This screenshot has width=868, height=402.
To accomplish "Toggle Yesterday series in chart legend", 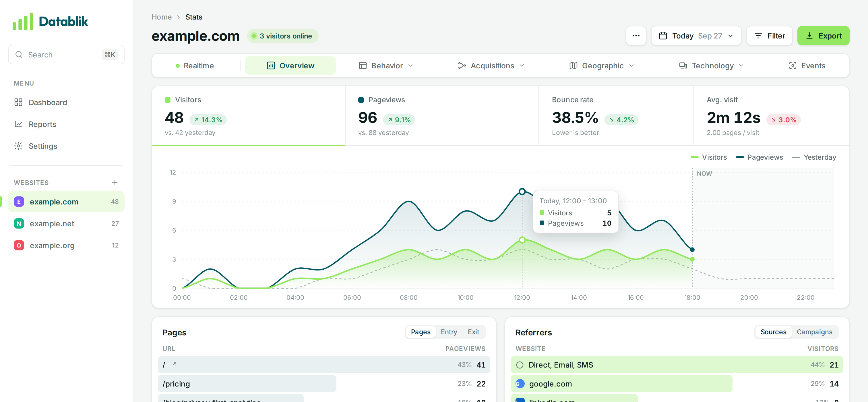I will pos(814,157).
